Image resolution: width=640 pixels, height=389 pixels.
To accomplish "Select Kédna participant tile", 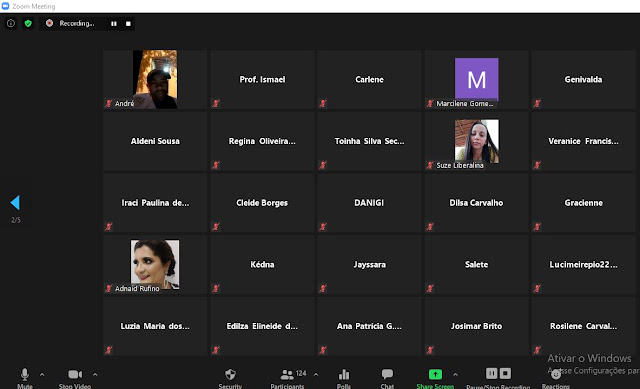I will point(262,265).
